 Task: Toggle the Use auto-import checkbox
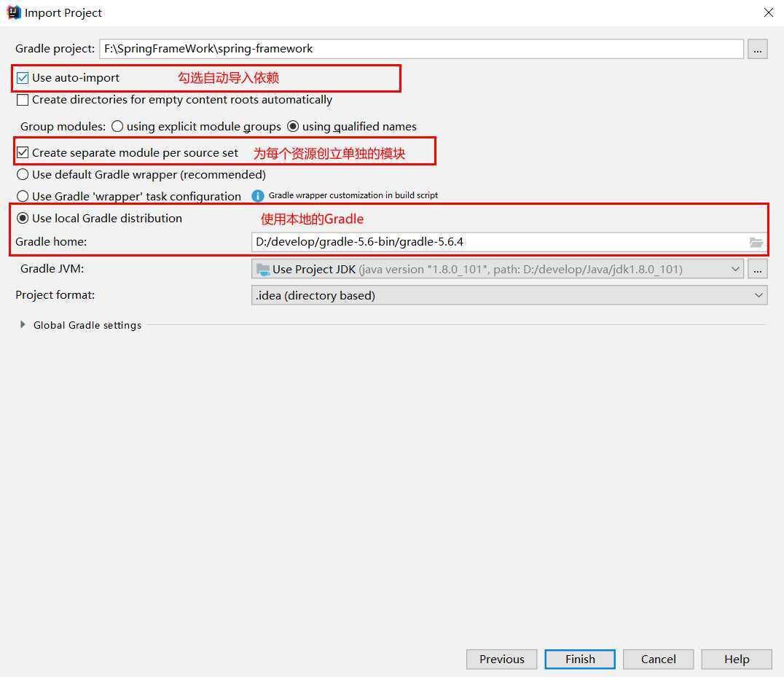click(x=23, y=78)
